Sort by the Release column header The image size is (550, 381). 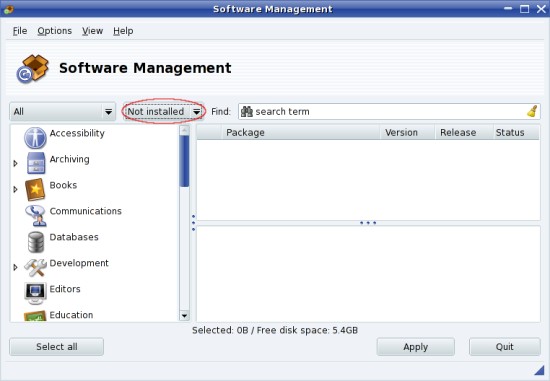pyautogui.click(x=464, y=133)
